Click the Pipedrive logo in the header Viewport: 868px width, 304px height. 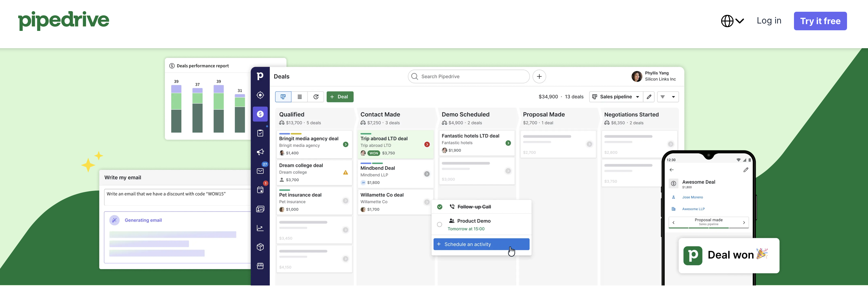[64, 21]
